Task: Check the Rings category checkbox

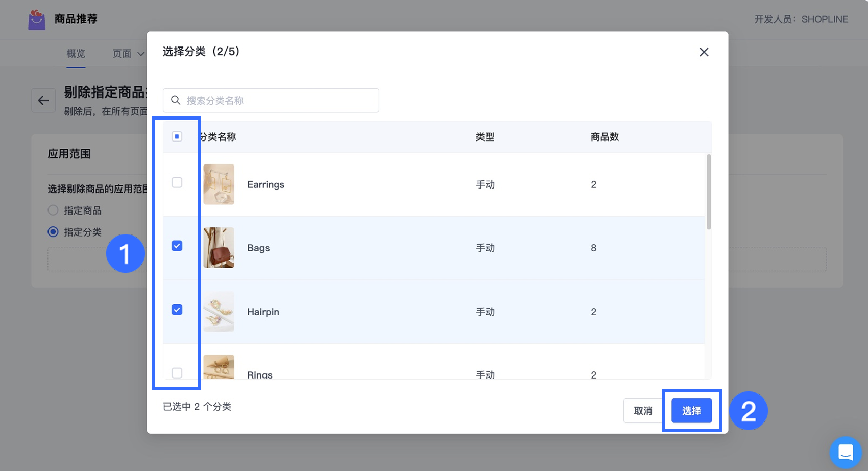Action: point(177,373)
